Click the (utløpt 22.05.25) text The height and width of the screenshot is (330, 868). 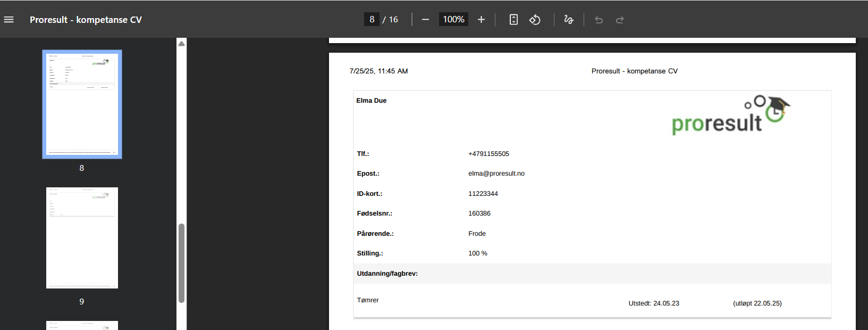coord(757,303)
